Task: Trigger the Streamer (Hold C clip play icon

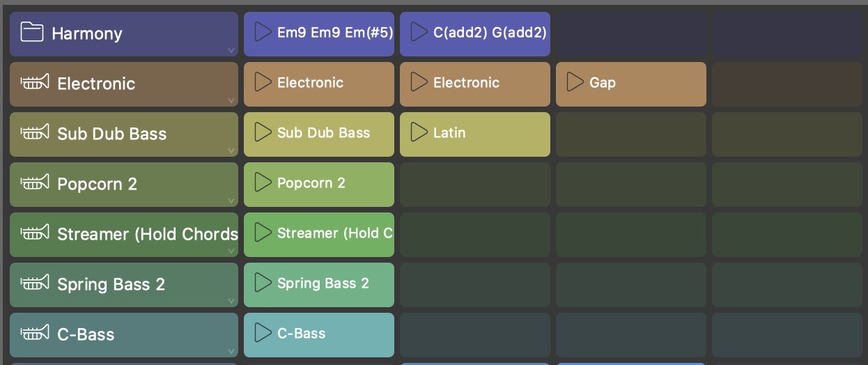Action: (x=263, y=233)
